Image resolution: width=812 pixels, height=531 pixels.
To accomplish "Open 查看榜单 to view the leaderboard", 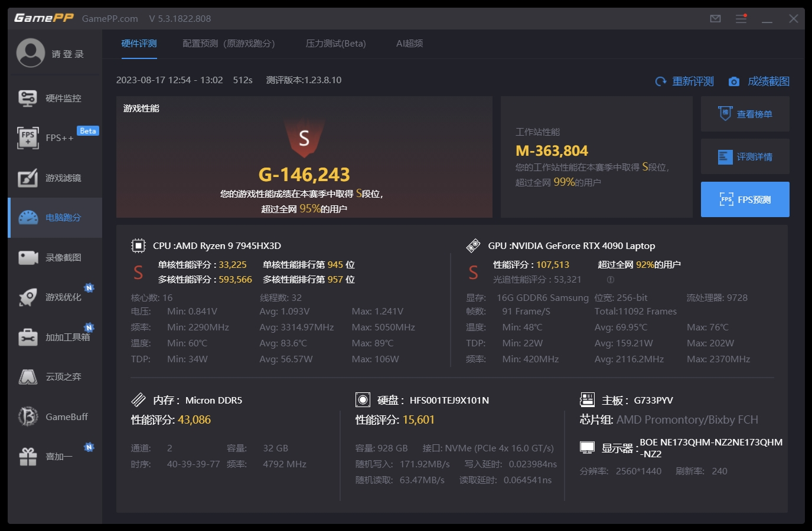I will click(x=745, y=113).
